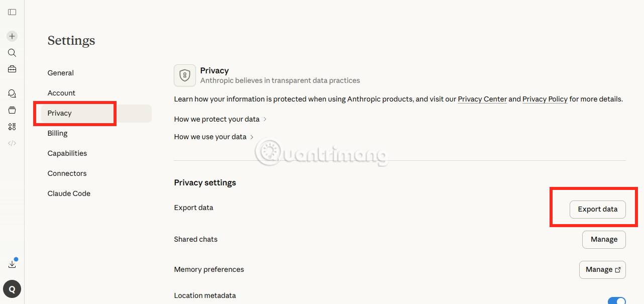
Task: Start a new chat with the plus icon
Action: click(x=12, y=36)
